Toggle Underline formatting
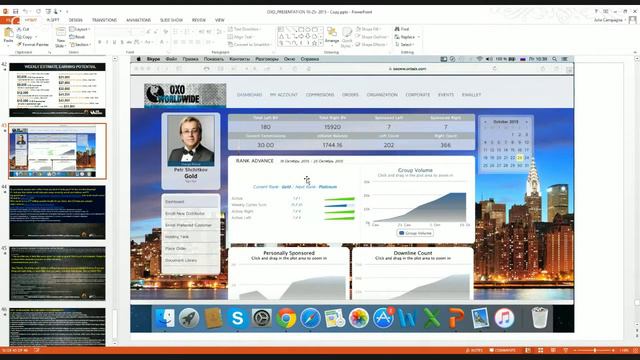 (x=115, y=42)
